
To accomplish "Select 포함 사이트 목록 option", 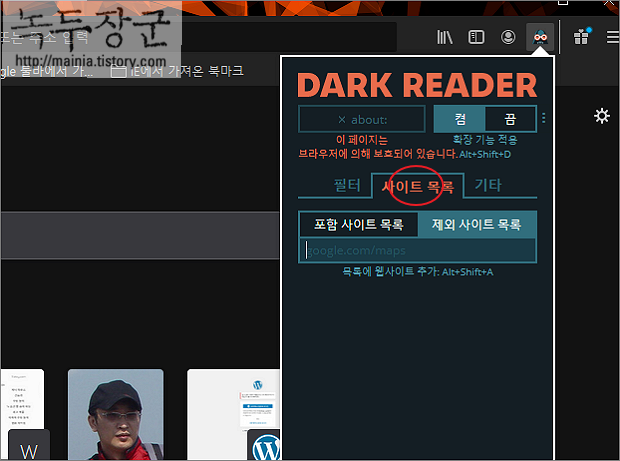I will tap(359, 225).
